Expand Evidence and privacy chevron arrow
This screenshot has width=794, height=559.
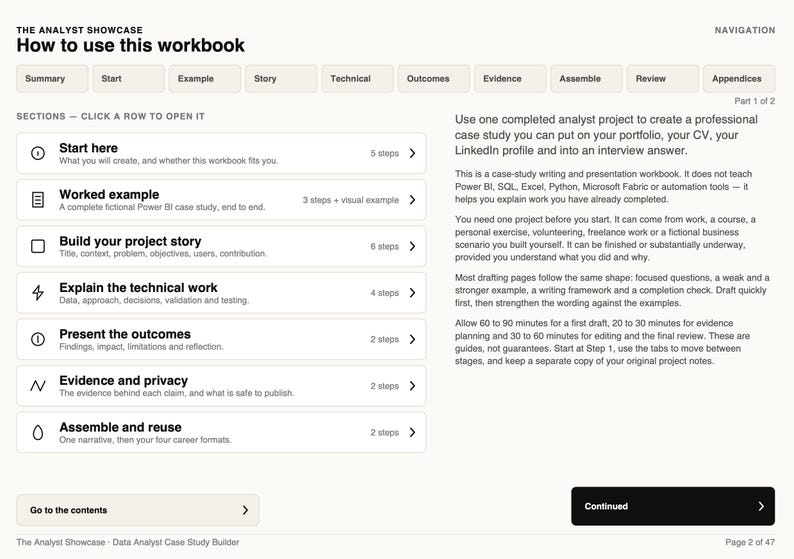click(x=412, y=386)
